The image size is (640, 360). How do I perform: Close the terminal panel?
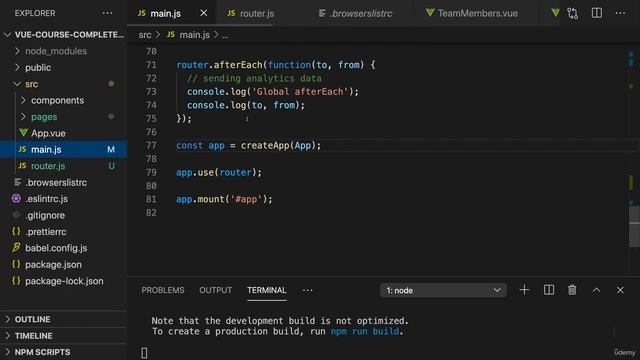click(x=620, y=290)
